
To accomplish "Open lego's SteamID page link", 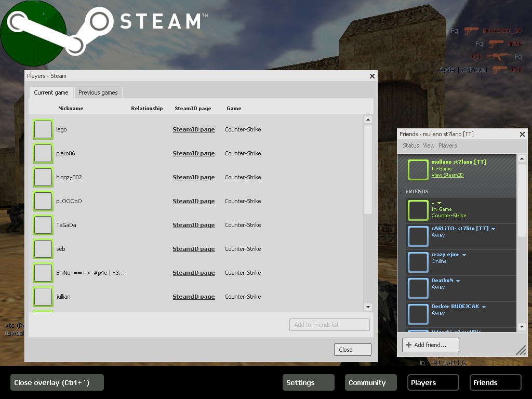I will click(x=194, y=129).
